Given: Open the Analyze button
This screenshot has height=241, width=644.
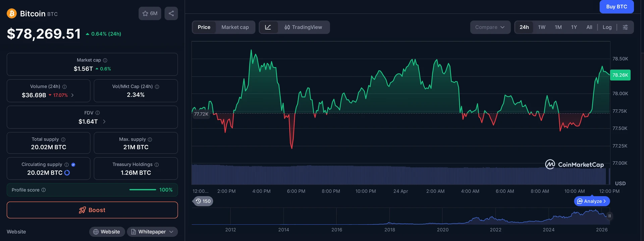Looking at the screenshot, I should point(592,201).
